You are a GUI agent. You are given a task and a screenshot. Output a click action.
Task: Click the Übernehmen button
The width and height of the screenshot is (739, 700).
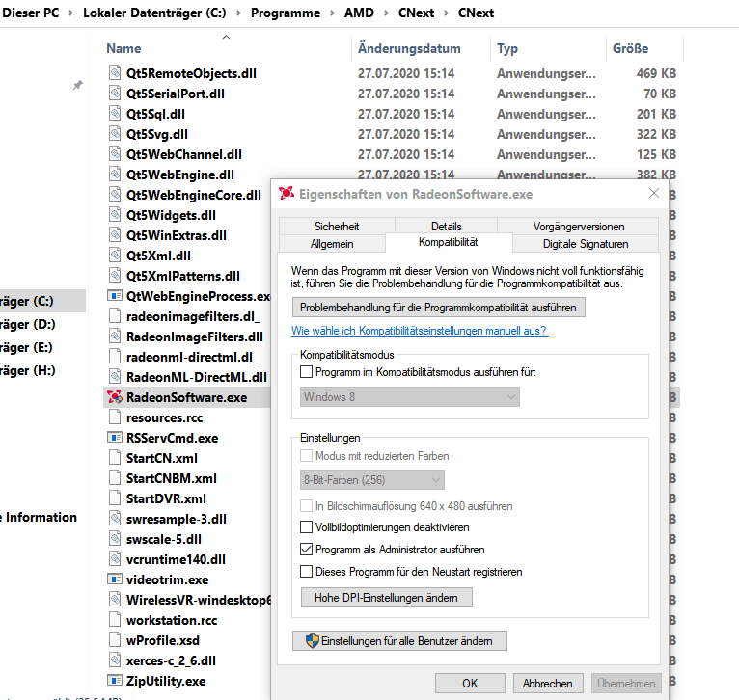[626, 683]
